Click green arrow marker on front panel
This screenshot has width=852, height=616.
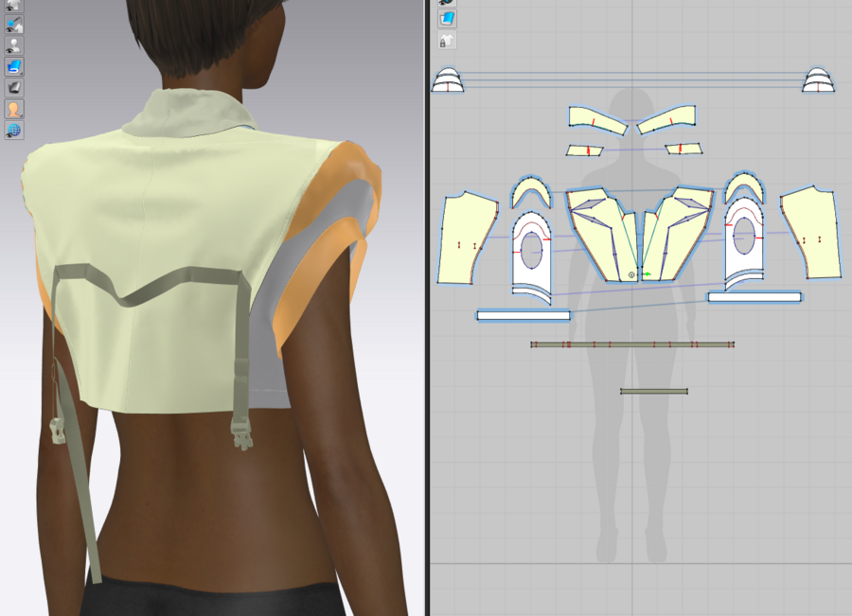(648, 274)
